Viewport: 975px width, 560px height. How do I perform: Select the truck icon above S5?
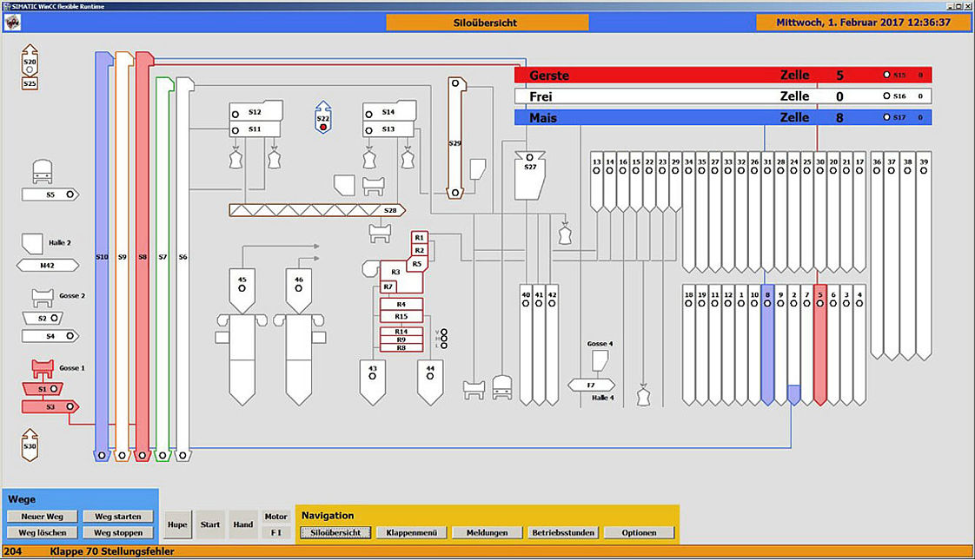pos(43,172)
